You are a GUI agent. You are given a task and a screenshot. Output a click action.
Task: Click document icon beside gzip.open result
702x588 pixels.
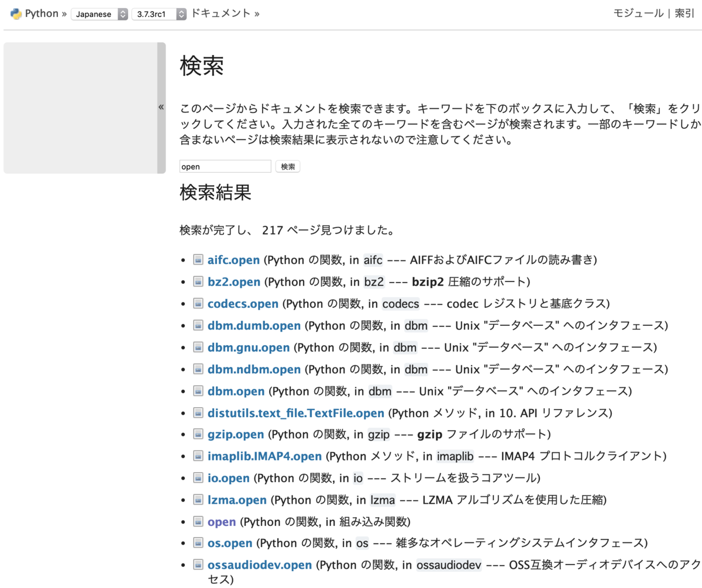pyautogui.click(x=198, y=435)
